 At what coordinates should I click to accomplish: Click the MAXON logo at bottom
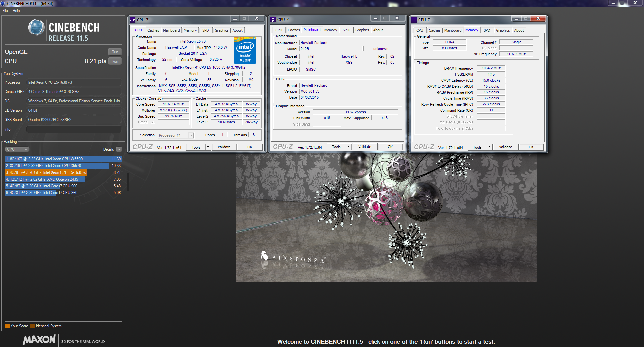pyautogui.click(x=39, y=340)
